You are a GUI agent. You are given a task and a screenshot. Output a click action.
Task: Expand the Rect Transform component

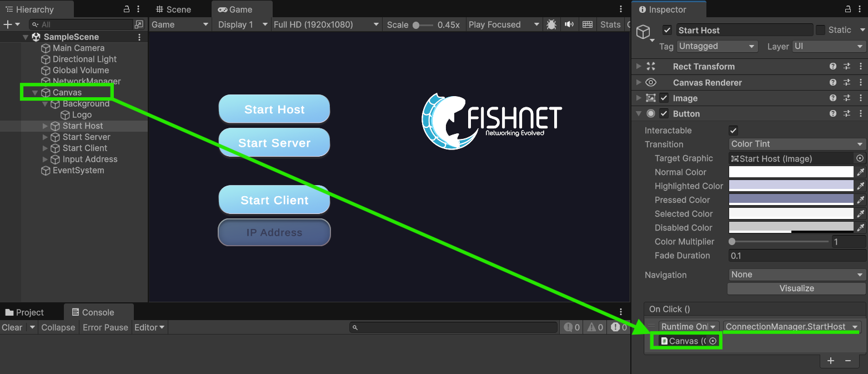point(639,66)
